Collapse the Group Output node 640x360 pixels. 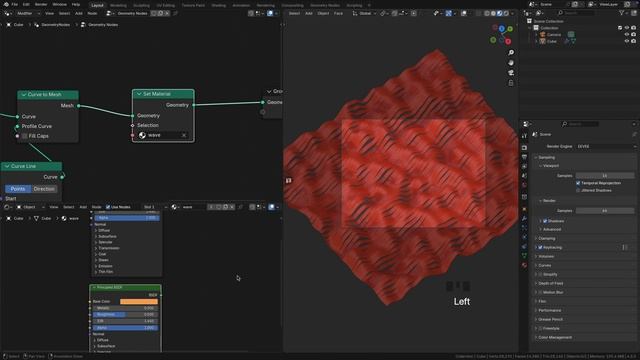pos(269,91)
